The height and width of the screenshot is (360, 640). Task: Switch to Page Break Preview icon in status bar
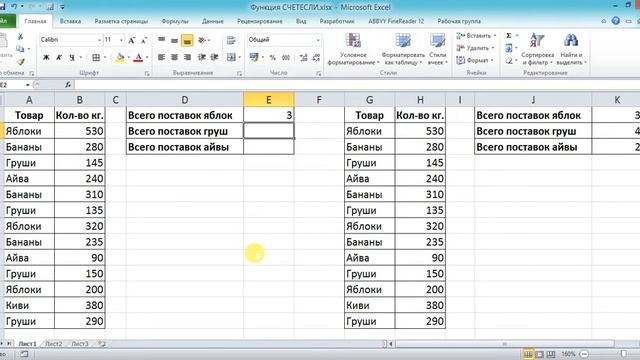point(551,354)
